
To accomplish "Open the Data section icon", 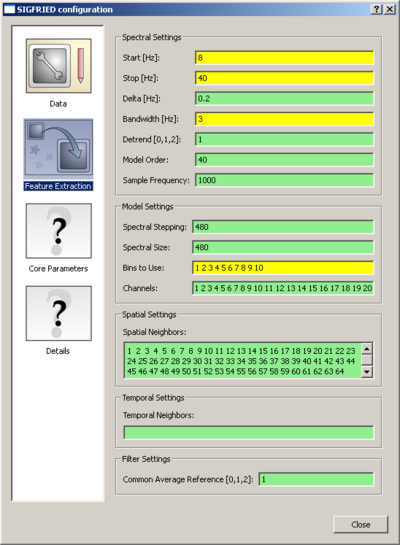I will (x=58, y=66).
